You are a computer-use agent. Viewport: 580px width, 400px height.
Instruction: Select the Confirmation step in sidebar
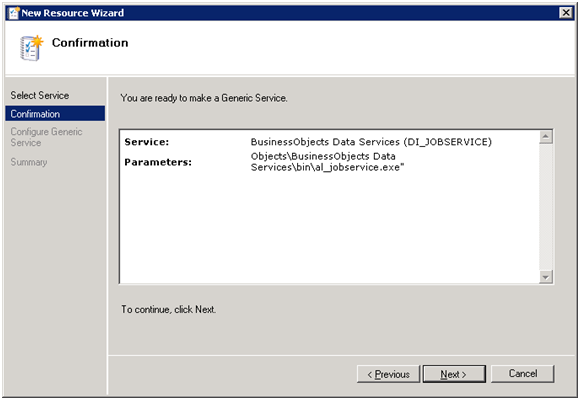(x=55, y=114)
